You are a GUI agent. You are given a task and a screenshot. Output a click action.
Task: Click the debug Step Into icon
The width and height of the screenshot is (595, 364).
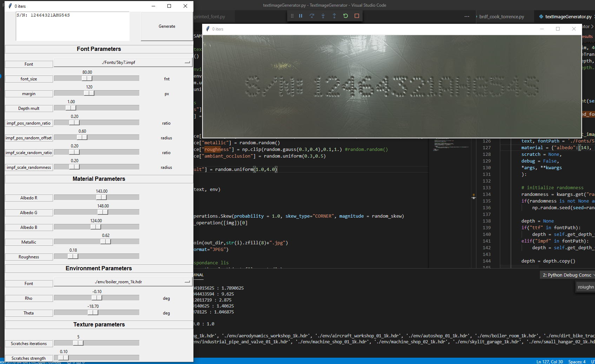coord(323,16)
